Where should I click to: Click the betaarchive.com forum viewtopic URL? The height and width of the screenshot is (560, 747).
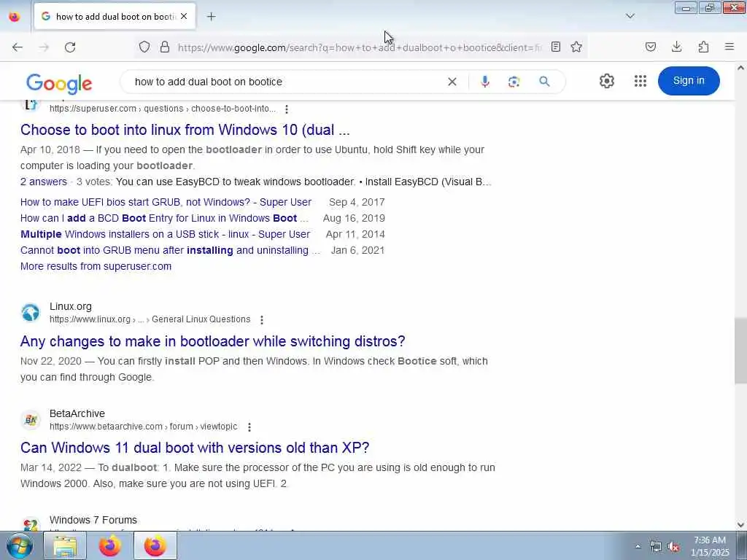(144, 427)
